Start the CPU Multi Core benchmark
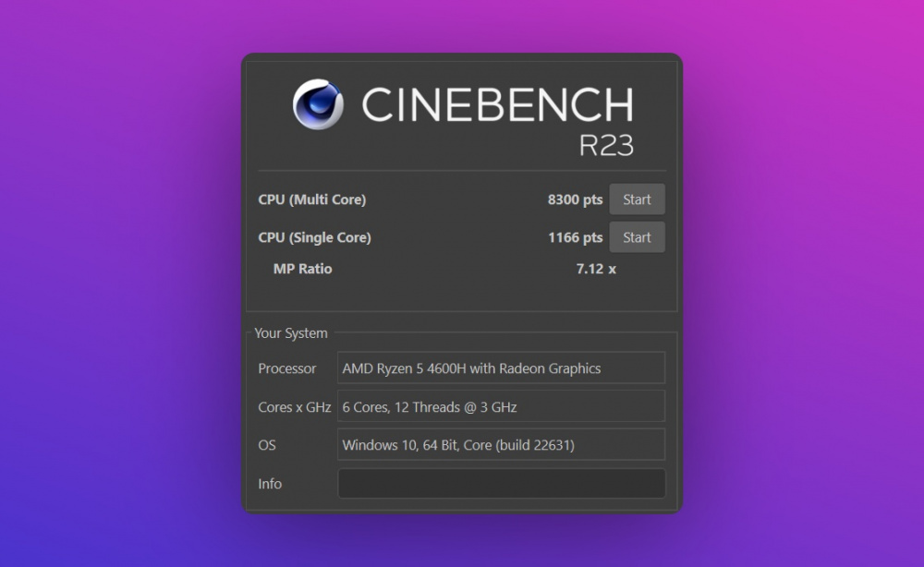 click(x=637, y=199)
